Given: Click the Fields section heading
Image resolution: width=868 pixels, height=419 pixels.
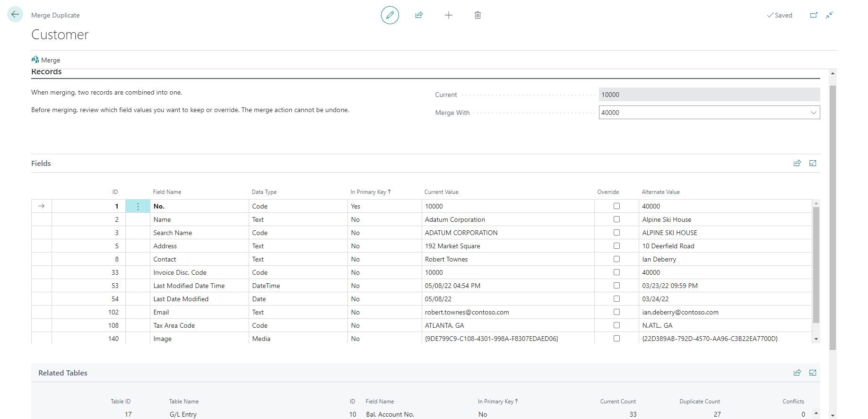Looking at the screenshot, I should click(x=41, y=163).
